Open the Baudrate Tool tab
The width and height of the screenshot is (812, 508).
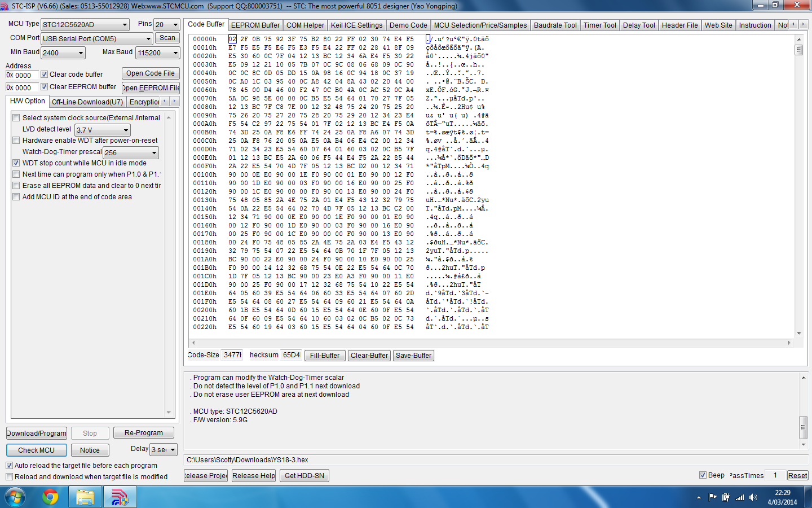[x=555, y=25]
